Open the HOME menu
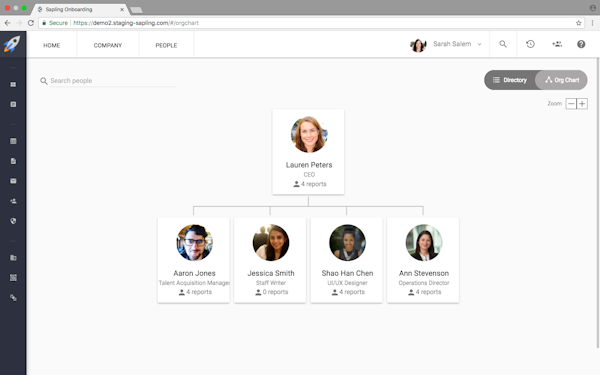Viewport: 600px width, 375px height. tap(52, 45)
